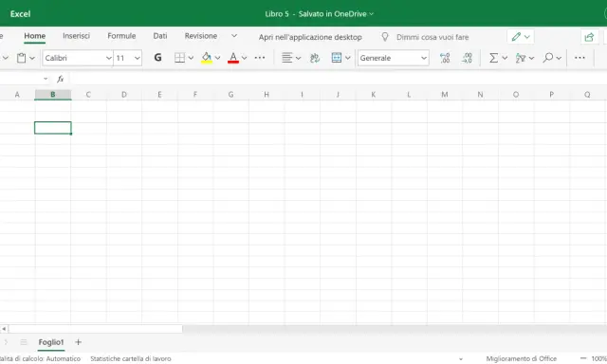Image resolution: width=607 pixels, height=364 pixels.
Task: Open more font options ellipsis
Action: click(260, 58)
